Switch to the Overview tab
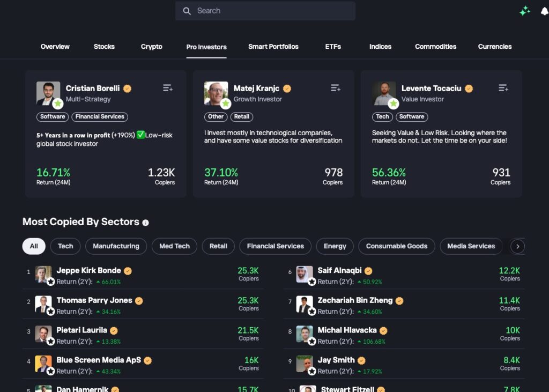The width and height of the screenshot is (549, 392). [55, 47]
